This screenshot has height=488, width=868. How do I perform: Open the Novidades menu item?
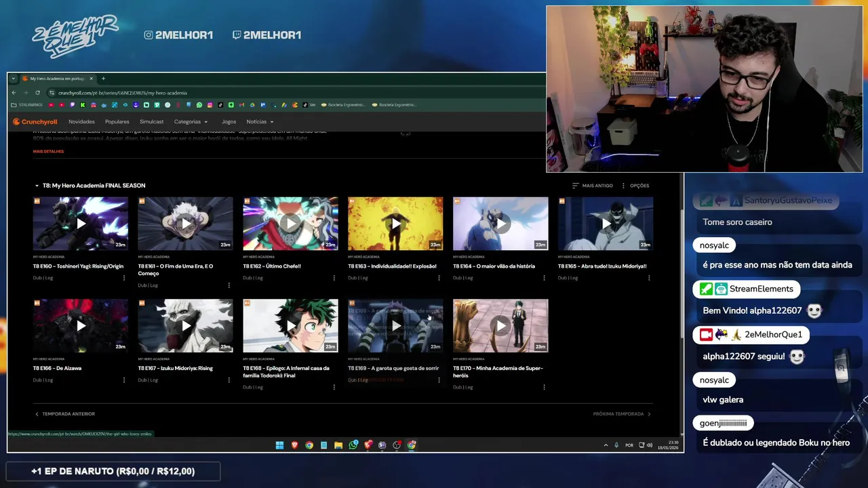coord(81,122)
